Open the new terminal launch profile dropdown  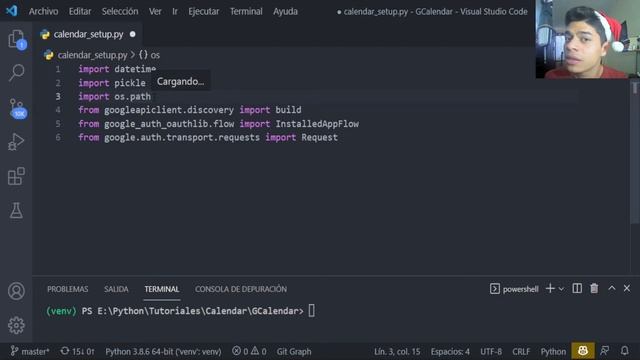[561, 289]
